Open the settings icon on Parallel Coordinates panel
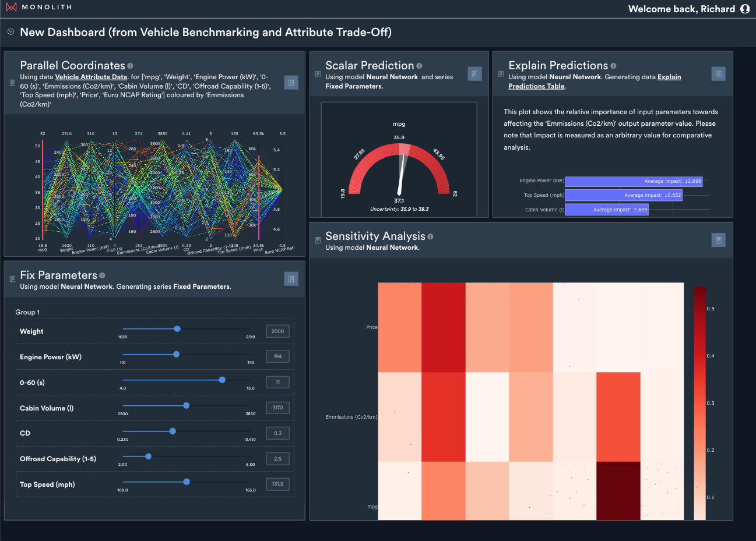 pos(291,82)
